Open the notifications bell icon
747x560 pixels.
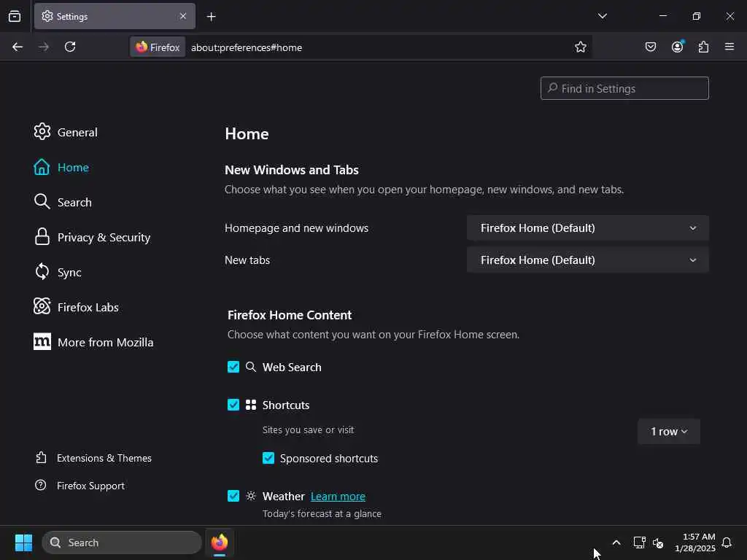tap(727, 542)
